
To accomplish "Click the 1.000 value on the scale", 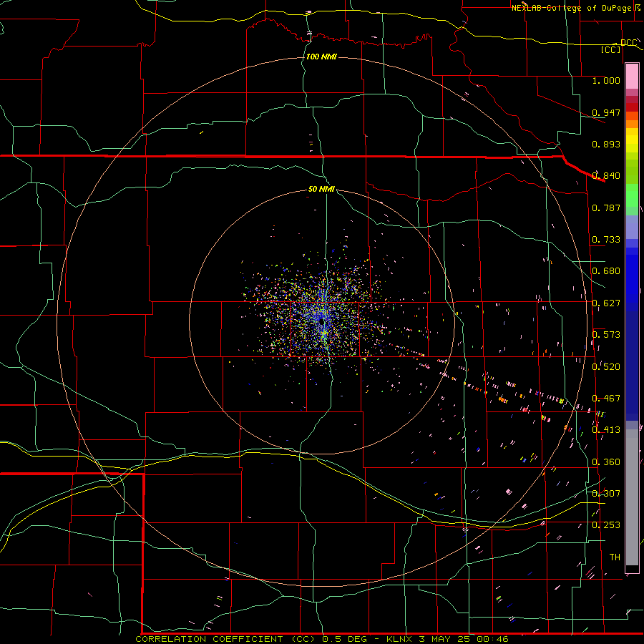I will pyautogui.click(x=606, y=80).
